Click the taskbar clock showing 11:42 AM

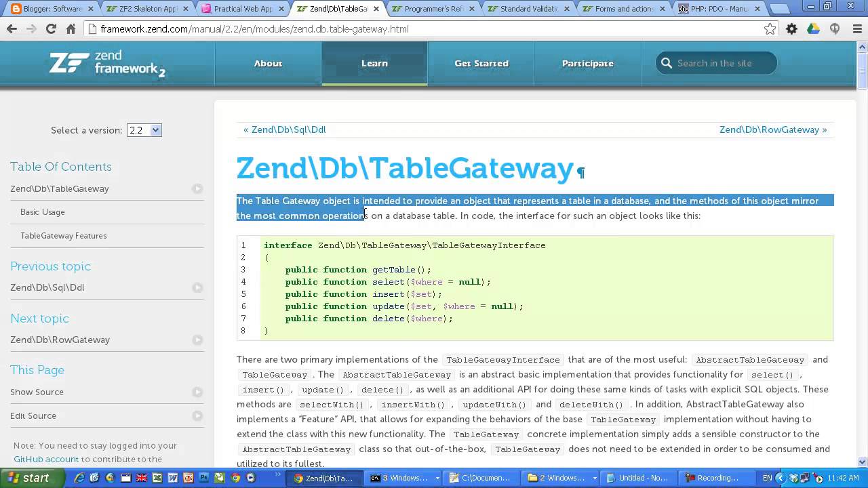[x=843, y=478]
